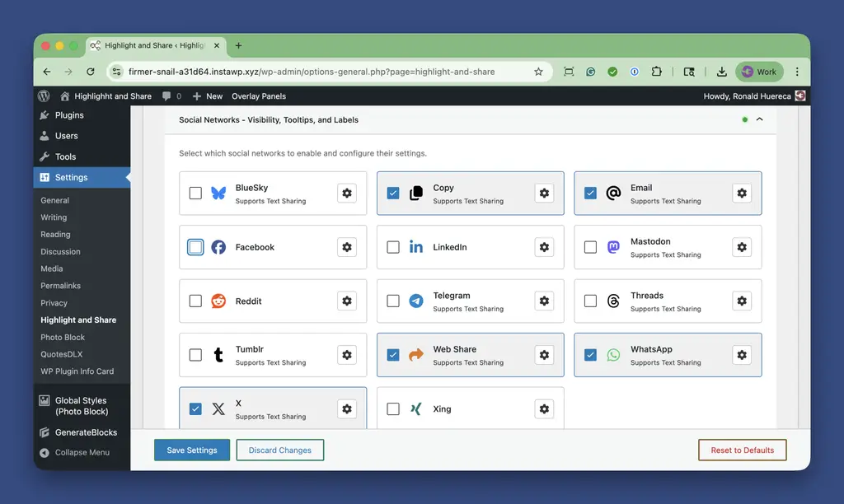The width and height of the screenshot is (844, 504).
Task: Collapse the admin sidebar menu
Action: click(75, 452)
